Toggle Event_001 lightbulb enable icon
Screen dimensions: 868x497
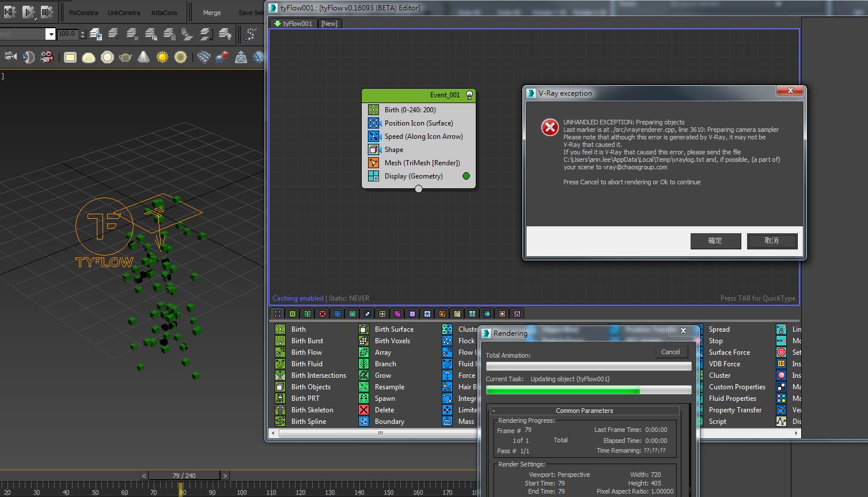tap(469, 95)
